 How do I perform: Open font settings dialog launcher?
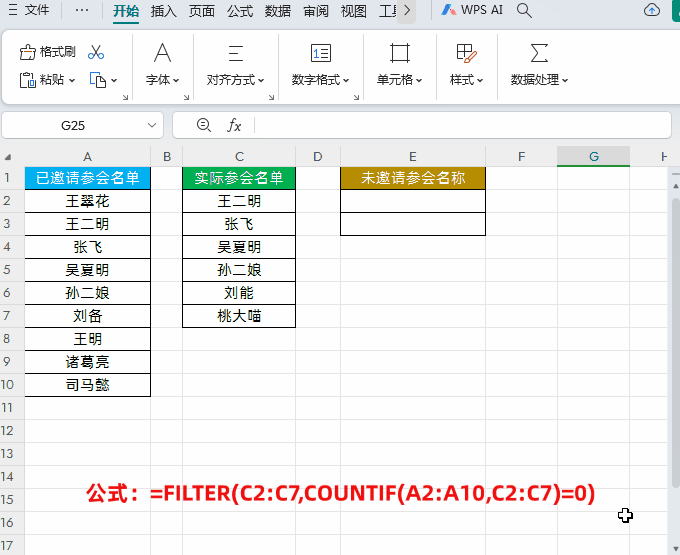(186, 98)
